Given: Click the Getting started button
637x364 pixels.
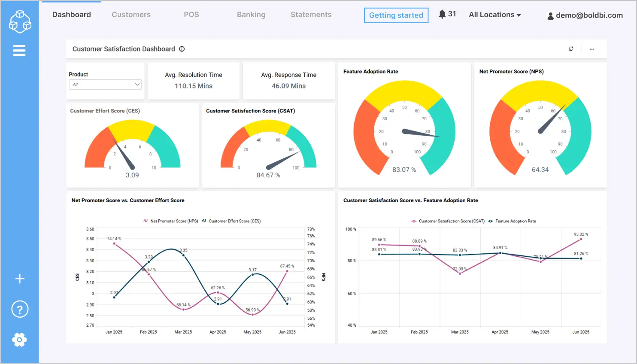Looking at the screenshot, I should point(396,15).
